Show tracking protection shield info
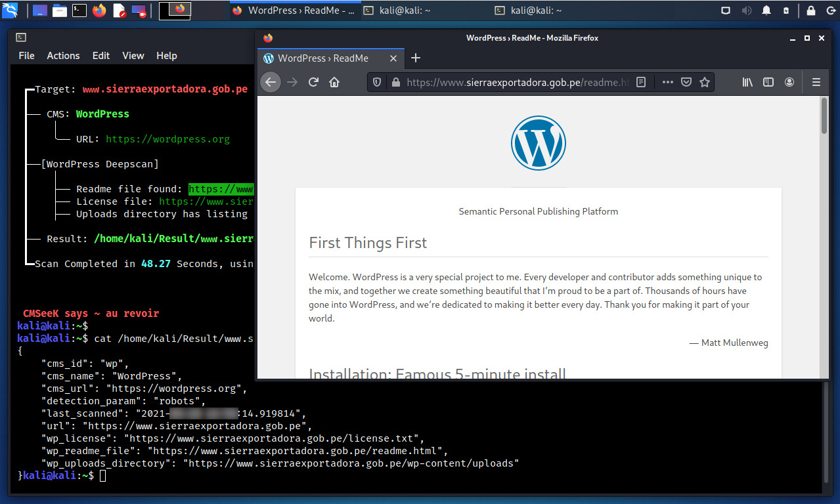840x504 pixels. click(377, 82)
